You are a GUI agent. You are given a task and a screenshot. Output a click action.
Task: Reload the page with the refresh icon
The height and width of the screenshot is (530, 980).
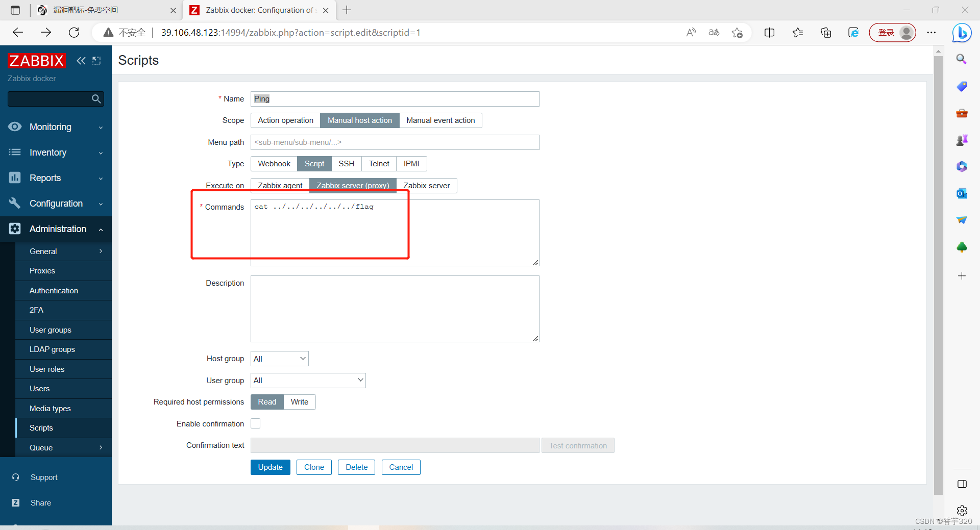pos(74,33)
